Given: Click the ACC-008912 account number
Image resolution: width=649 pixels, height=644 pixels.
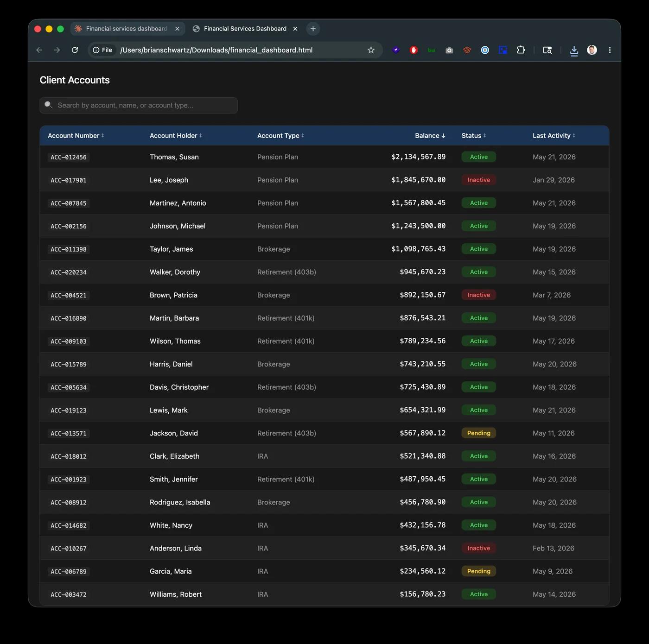Looking at the screenshot, I should [x=69, y=502].
